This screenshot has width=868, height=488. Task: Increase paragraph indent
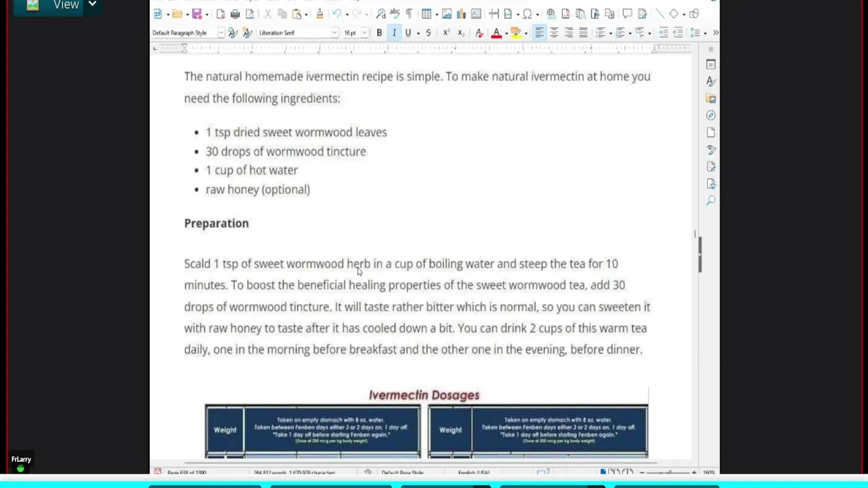[x=663, y=33]
